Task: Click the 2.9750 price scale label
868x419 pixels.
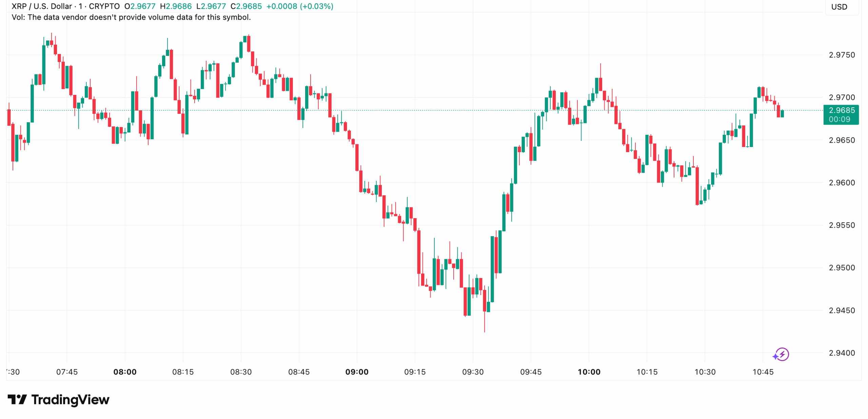Action: coord(842,55)
